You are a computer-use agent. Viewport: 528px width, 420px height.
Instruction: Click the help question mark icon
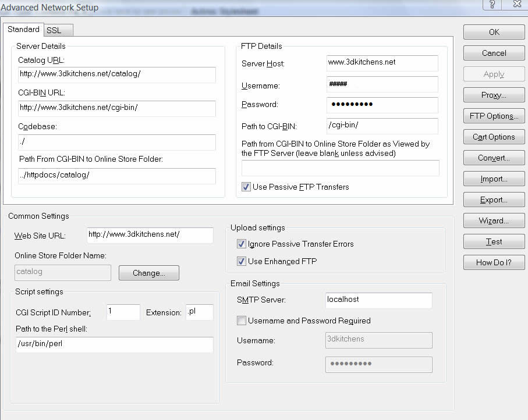[492, 5]
